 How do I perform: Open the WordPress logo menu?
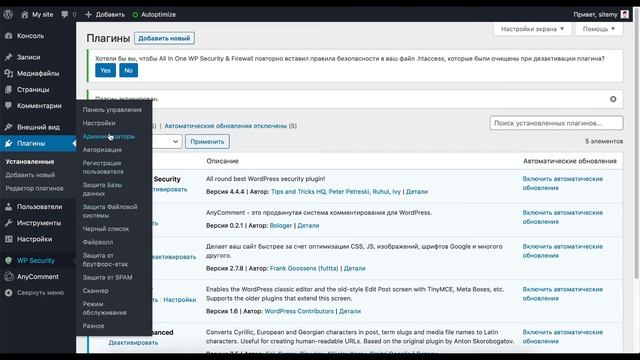[8, 14]
